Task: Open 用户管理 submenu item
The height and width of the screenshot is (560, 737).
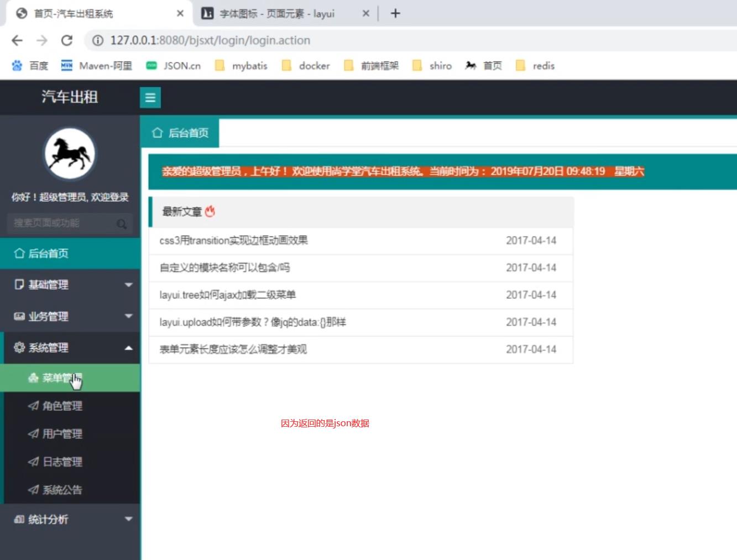Action: point(70,434)
